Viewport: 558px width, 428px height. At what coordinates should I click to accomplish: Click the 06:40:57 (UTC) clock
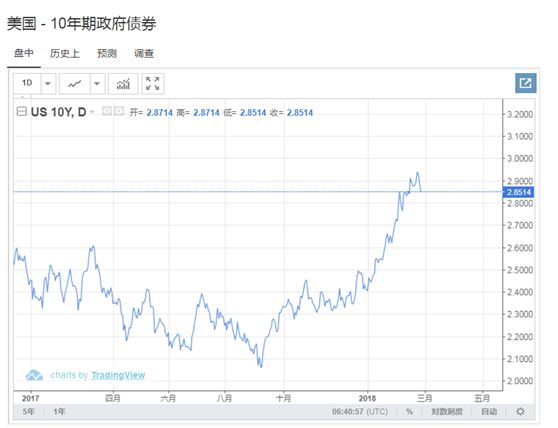click(x=360, y=412)
